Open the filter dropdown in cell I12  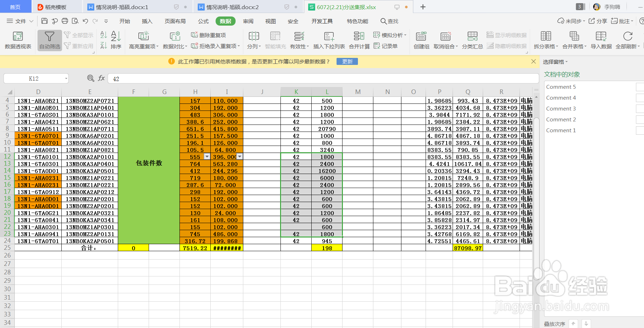[239, 156]
